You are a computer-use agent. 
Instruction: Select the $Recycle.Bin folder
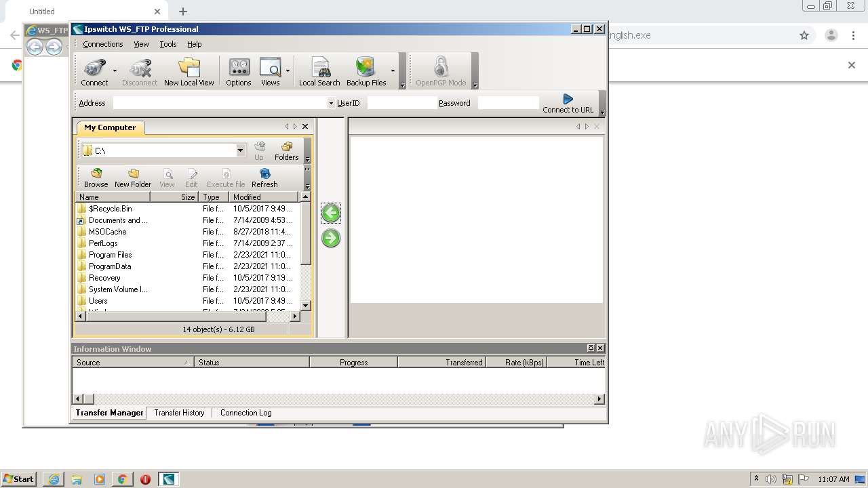coord(111,209)
